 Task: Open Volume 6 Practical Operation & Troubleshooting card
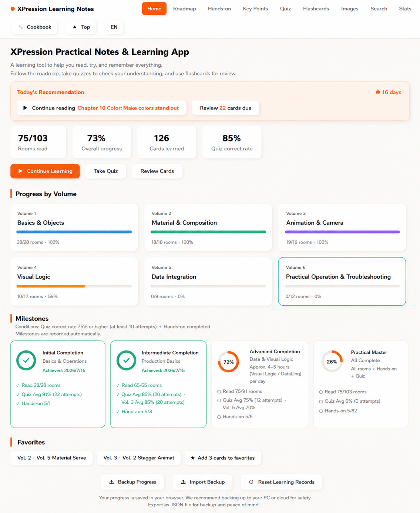click(342, 281)
